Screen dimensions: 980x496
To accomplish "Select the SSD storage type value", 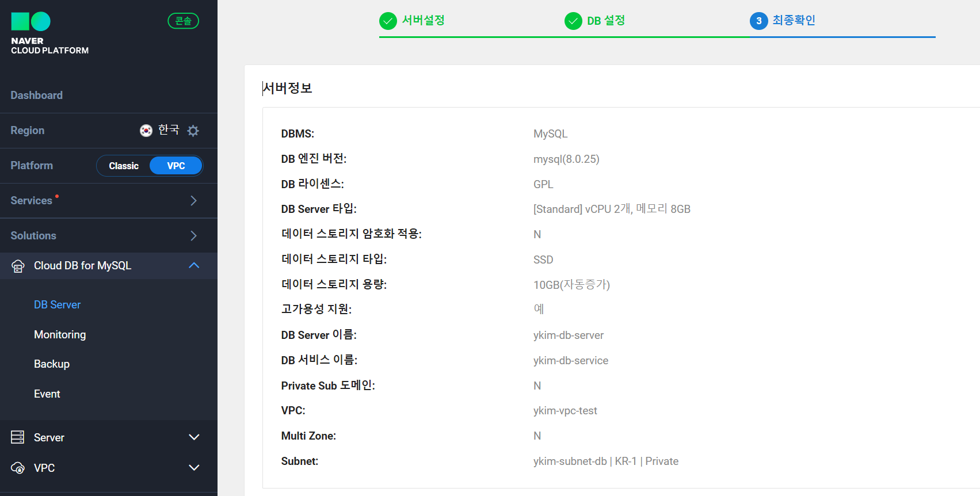I will 543,260.
